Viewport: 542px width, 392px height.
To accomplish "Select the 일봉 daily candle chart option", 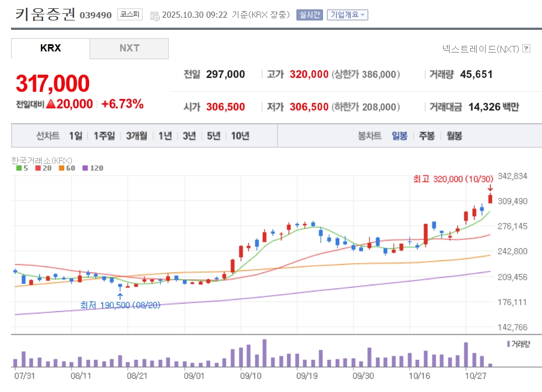I will click(x=399, y=136).
